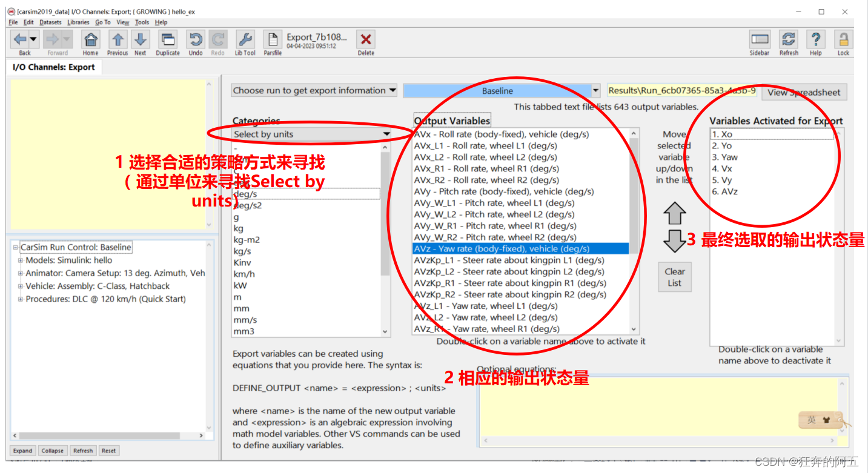The image size is (868, 473).
Task: Open the Libraries menu
Action: (x=79, y=22)
